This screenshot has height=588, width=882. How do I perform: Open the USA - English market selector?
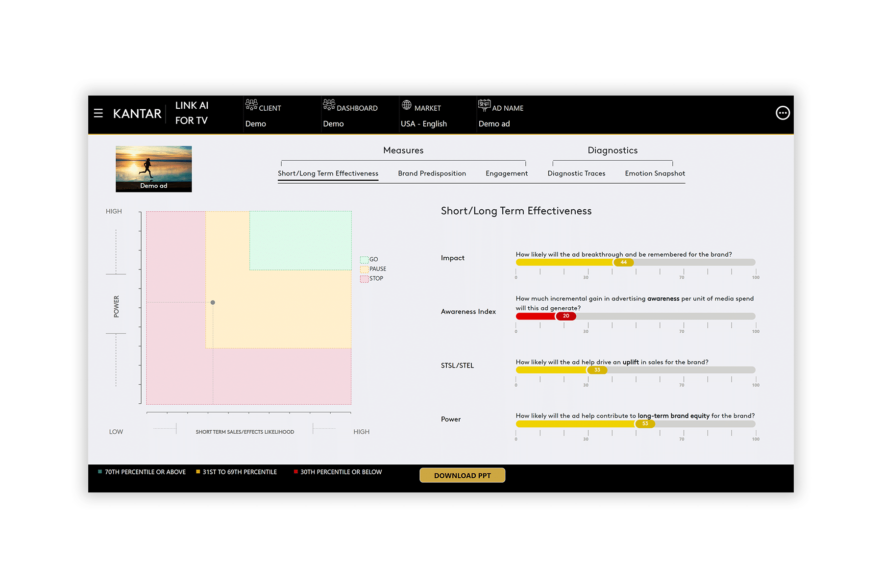click(424, 123)
